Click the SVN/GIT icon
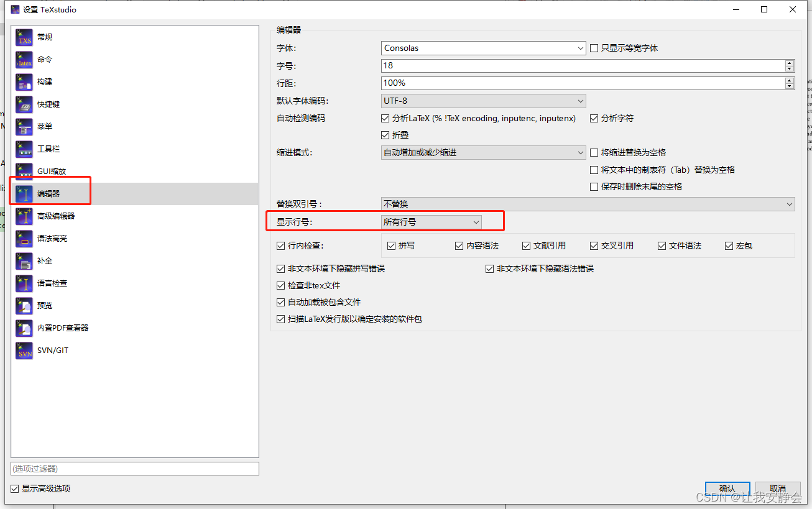The width and height of the screenshot is (812, 509). click(x=24, y=351)
